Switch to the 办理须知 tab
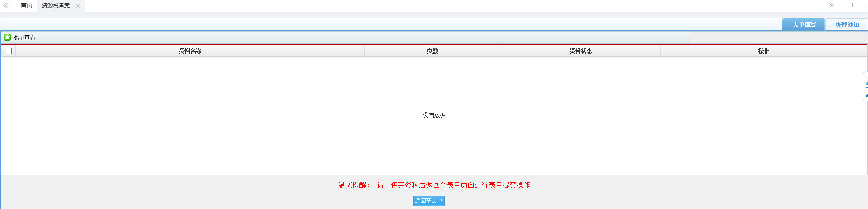Screen dimensions: 868x209 (847, 25)
